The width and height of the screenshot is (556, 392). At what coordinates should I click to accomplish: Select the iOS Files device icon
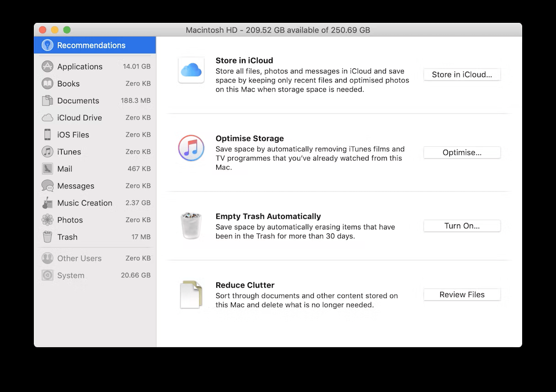pos(48,134)
